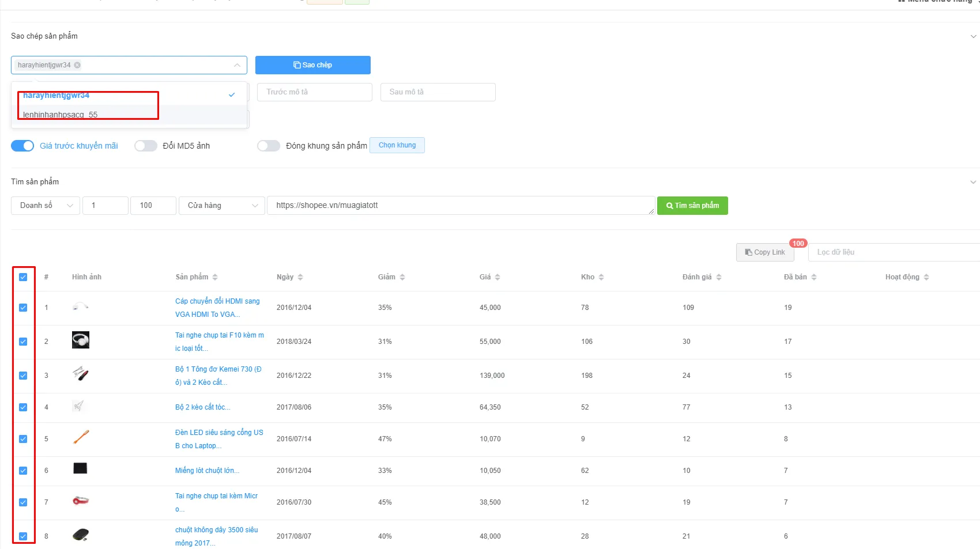Click Chọn khung button
The image size is (980, 549).
point(397,145)
